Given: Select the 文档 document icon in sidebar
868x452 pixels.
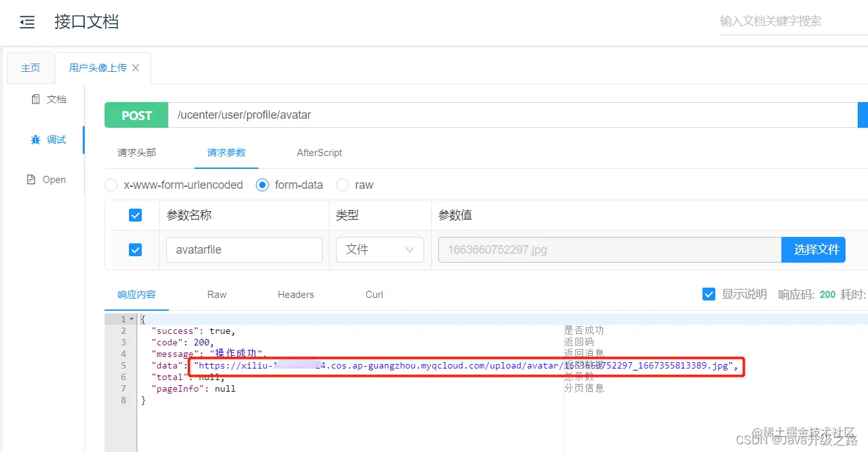Looking at the screenshot, I should click(37, 99).
